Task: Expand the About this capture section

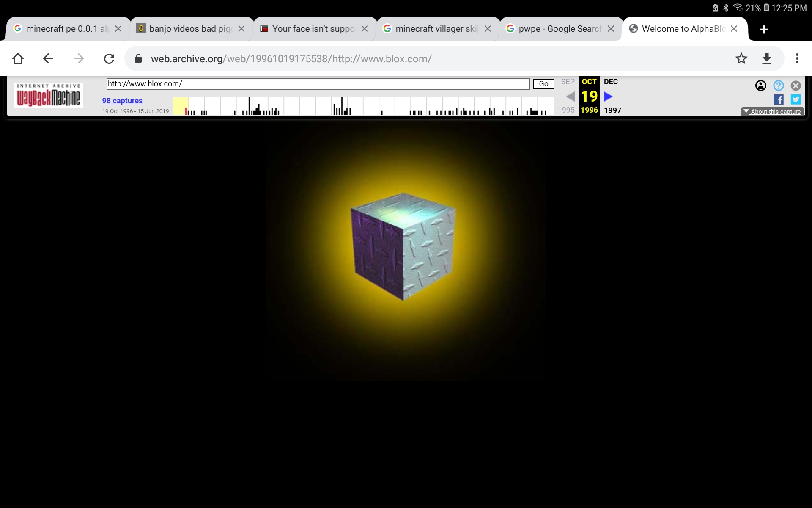Action: [x=773, y=111]
